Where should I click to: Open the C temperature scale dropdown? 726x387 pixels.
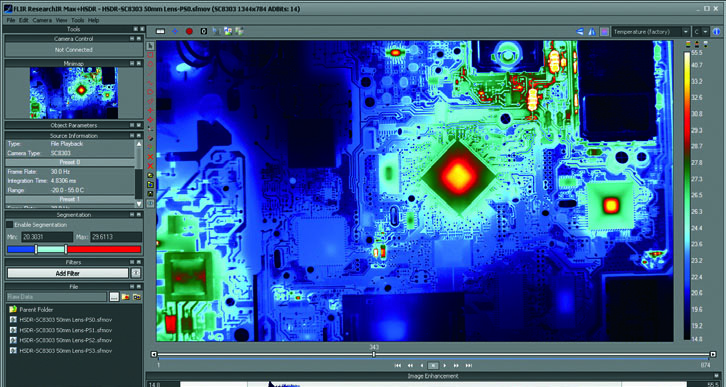point(701,32)
